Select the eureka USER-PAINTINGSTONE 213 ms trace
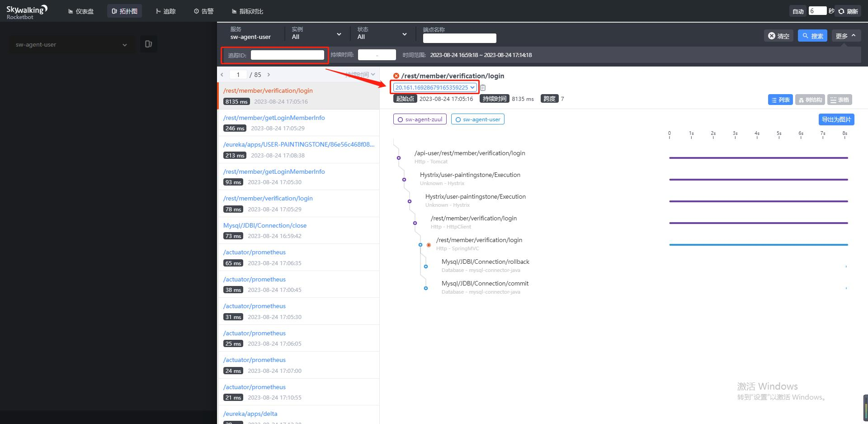The height and width of the screenshot is (424, 868). coord(298,150)
